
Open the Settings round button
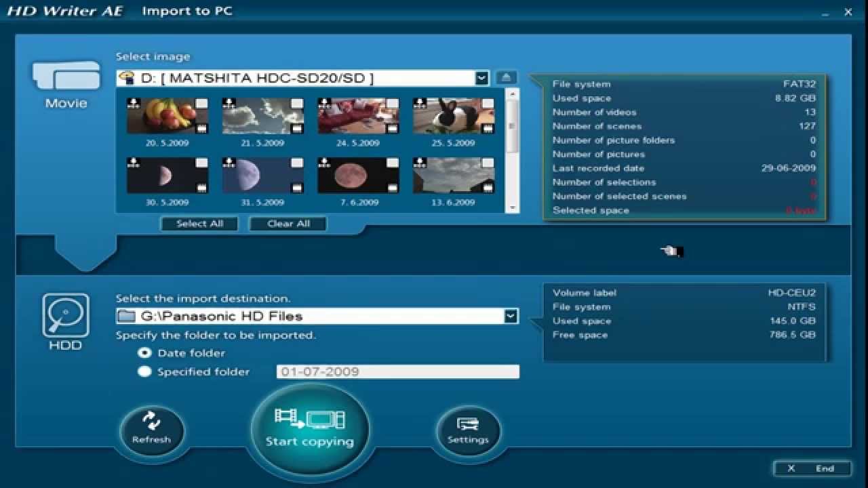[x=468, y=430]
